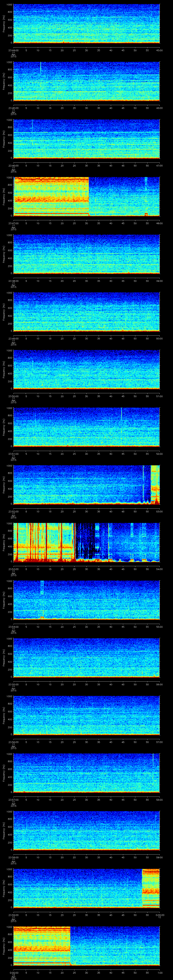
Task: Click the 23:44:00 start time label
Action: point(13,50)
